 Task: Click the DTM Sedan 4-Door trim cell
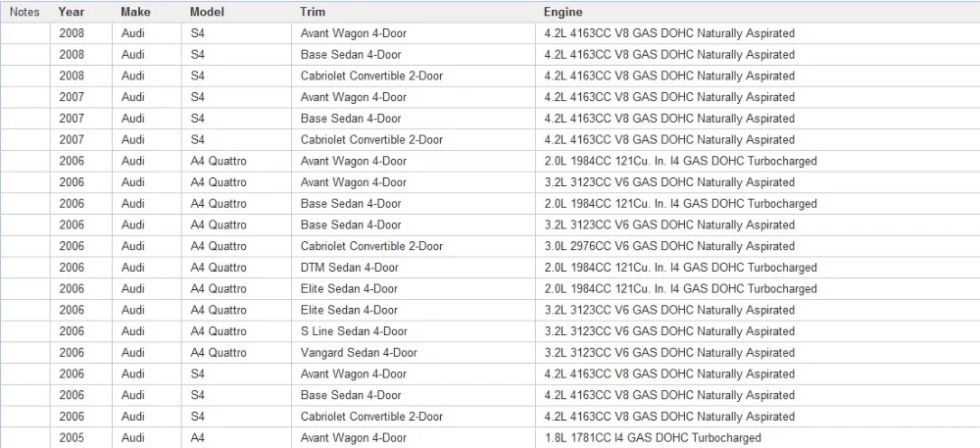pos(414,268)
